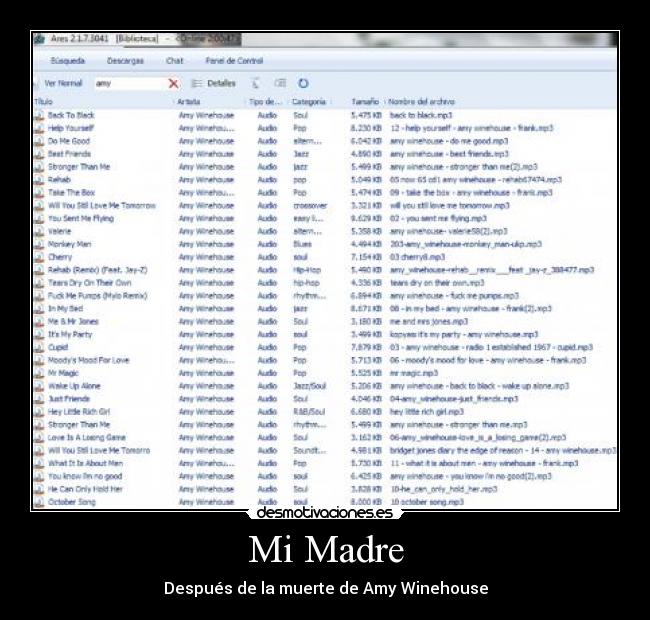Click file name 'mr magic.mp3'
The width and height of the screenshot is (650, 620).
pyautogui.click(x=414, y=373)
